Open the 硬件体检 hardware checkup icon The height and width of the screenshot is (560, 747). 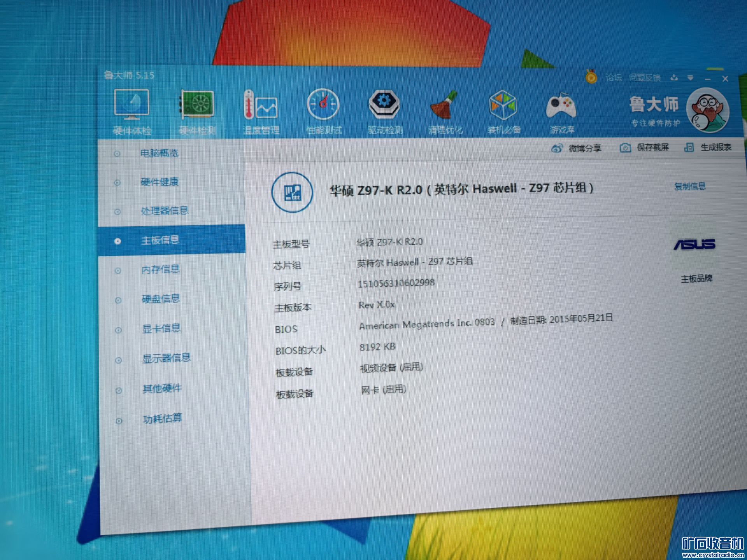[132, 112]
